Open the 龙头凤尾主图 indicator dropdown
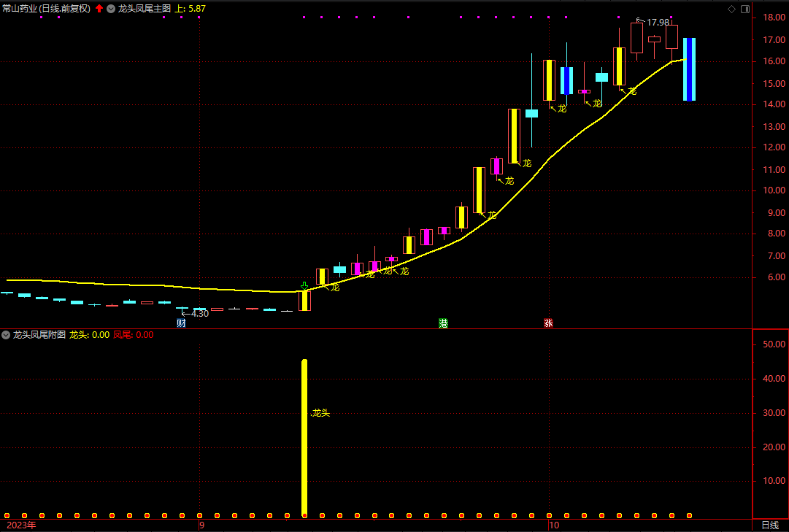This screenshot has width=789, height=532. coord(110,9)
